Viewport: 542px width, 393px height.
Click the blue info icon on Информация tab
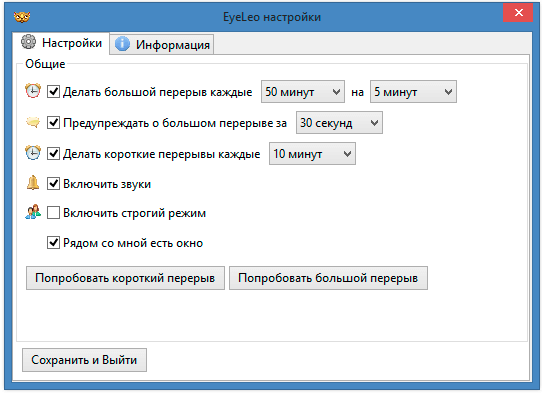(x=122, y=44)
